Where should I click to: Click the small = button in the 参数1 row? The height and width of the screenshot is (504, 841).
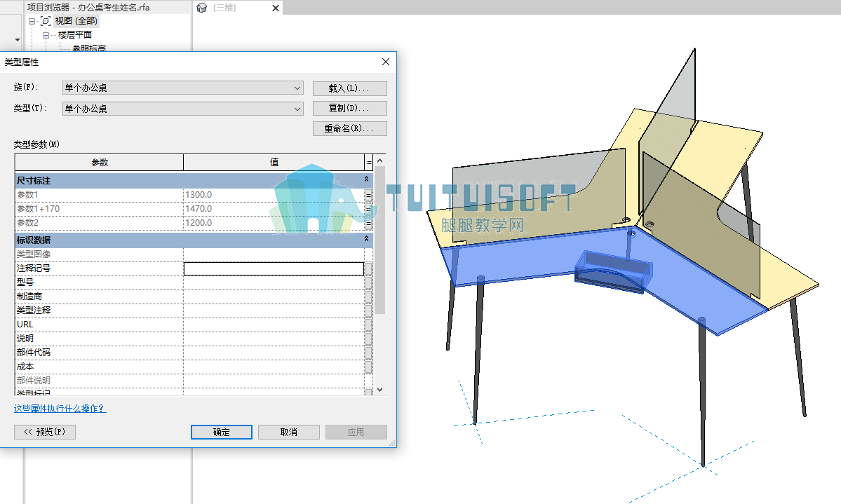368,195
